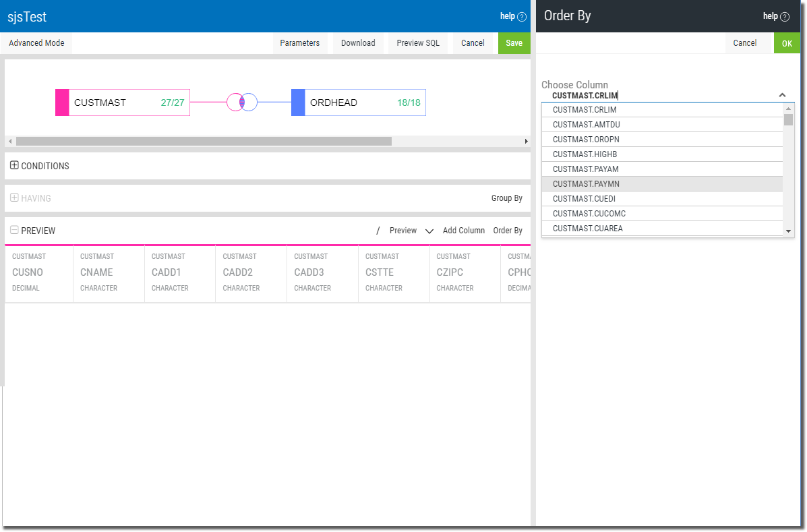Select the CADD1 column header
The height and width of the screenshot is (532, 807).
pyautogui.click(x=180, y=272)
